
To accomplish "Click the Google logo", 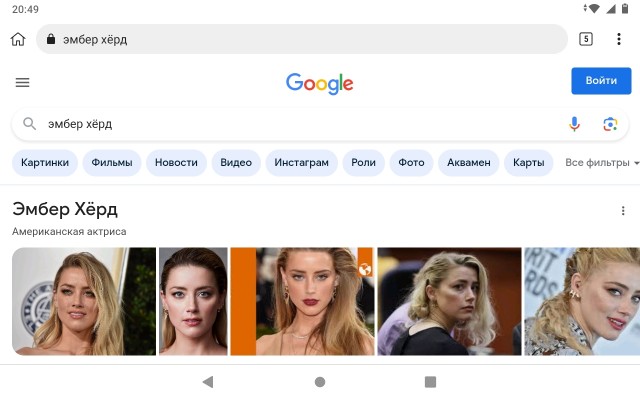I will pyautogui.click(x=320, y=84).
